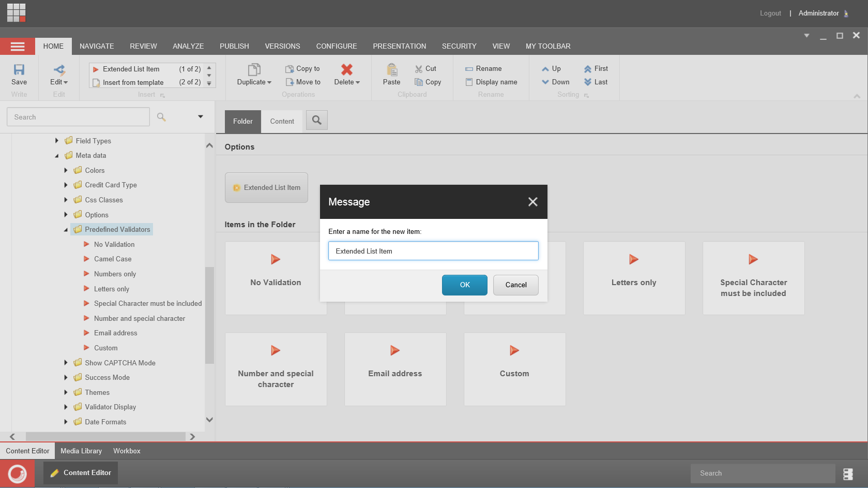Move item Up in sorting
The width and height of the screenshot is (868, 488).
coord(551,68)
